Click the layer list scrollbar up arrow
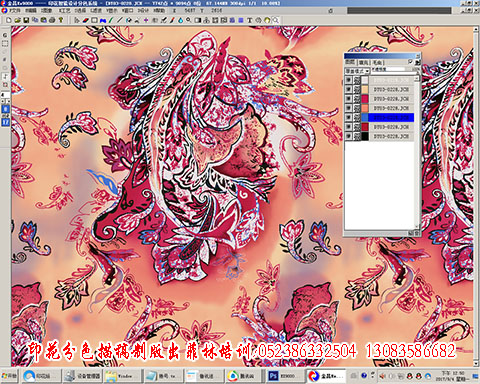The height and width of the screenshot is (384, 480). tap(417, 78)
